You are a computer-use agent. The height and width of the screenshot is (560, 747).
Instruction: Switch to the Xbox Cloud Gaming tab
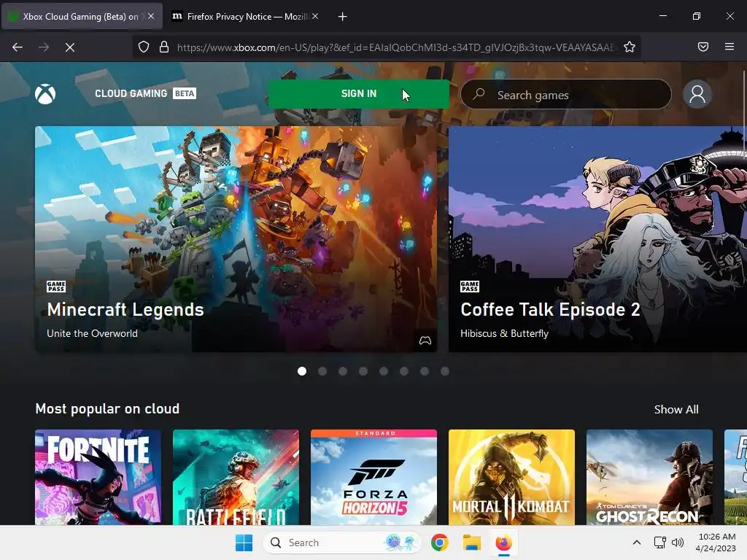point(82,16)
